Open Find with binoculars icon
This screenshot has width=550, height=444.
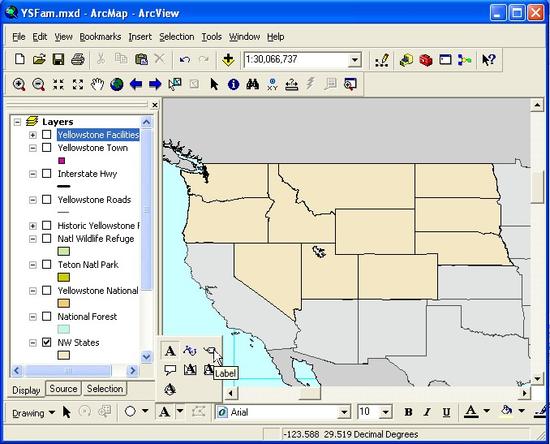tap(253, 84)
